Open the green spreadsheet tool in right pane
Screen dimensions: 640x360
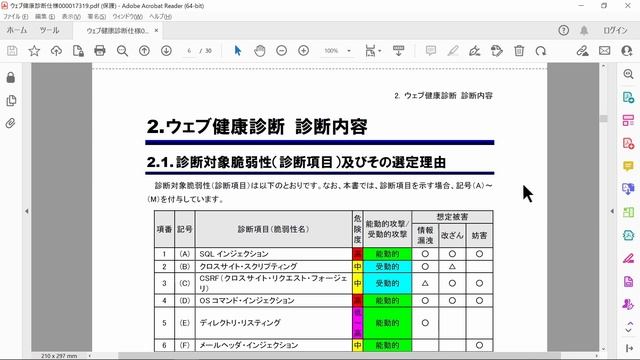[x=629, y=212]
